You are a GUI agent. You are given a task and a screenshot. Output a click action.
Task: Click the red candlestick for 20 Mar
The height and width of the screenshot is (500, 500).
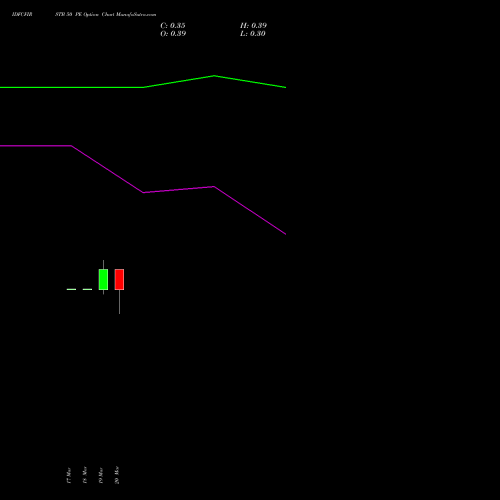click(119, 279)
